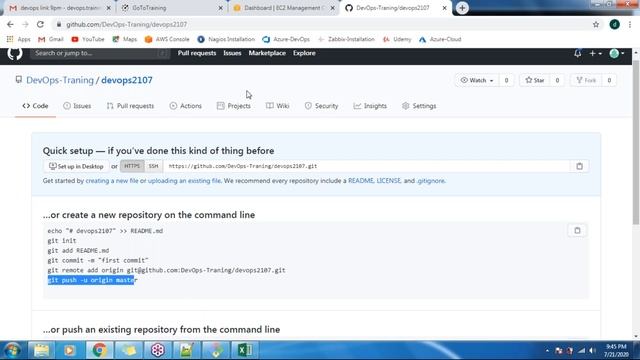Screen dimensions: 640x360
Task: Open Chrome from the taskbar
Action: pyautogui.click(x=99, y=350)
